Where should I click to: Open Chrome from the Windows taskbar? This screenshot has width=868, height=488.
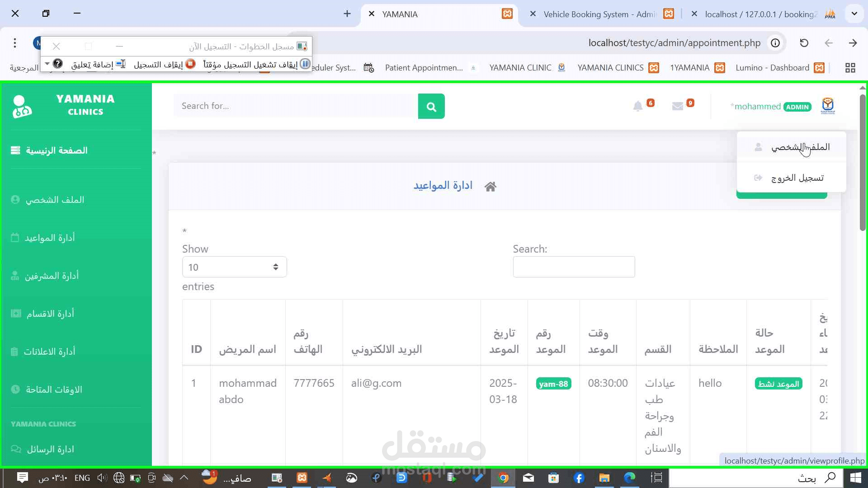click(x=503, y=478)
